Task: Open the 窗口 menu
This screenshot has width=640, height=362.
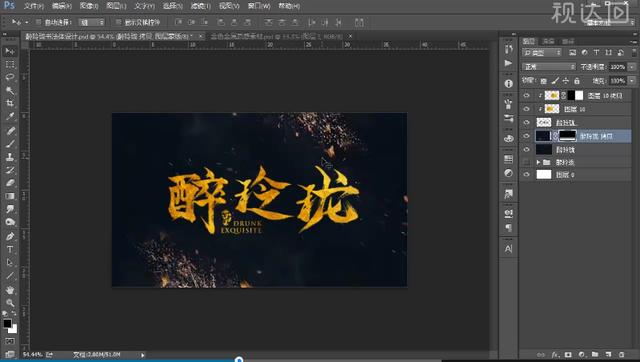Action: (x=259, y=6)
